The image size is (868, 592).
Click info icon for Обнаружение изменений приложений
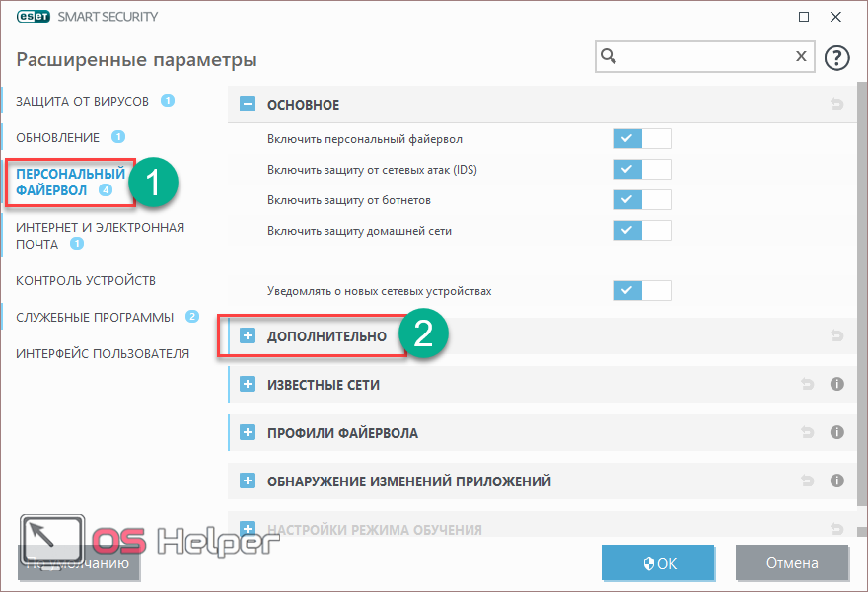coord(836,481)
